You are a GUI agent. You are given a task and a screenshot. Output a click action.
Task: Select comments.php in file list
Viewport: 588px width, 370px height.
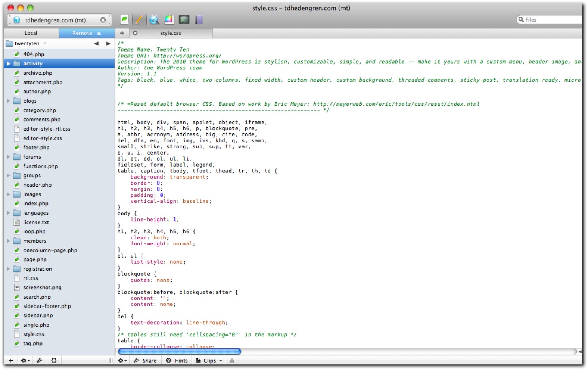[x=59, y=120]
